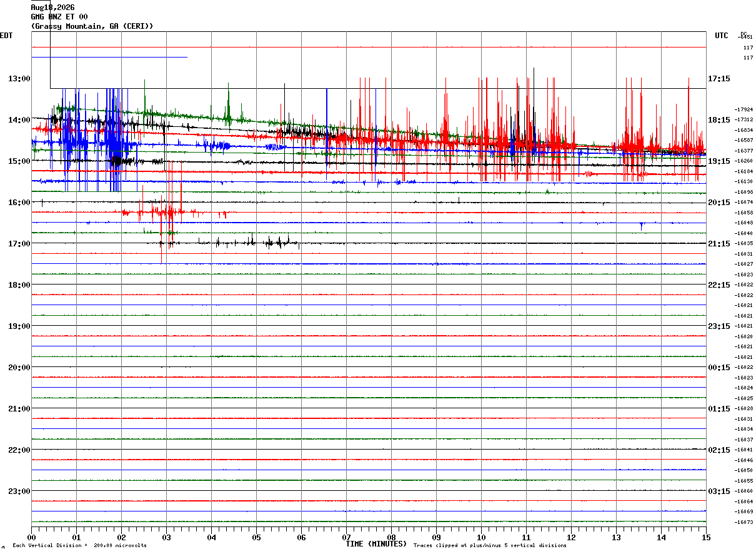Click the DC offset value -16041
This screenshot has height=554, width=756.
click(744, 450)
